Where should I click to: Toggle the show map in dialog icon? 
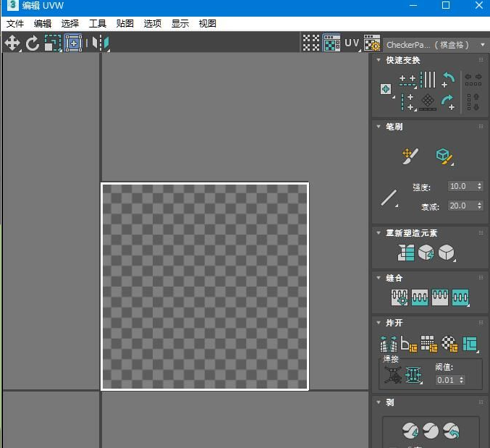pos(331,43)
